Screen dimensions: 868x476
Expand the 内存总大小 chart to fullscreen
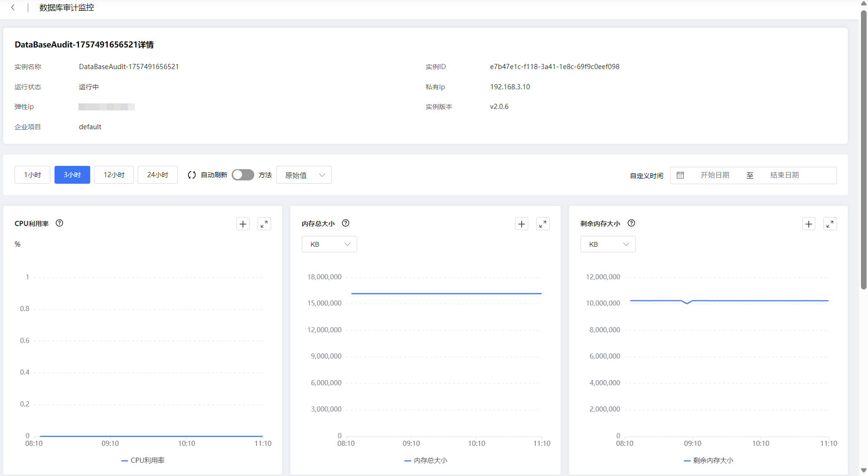click(543, 224)
